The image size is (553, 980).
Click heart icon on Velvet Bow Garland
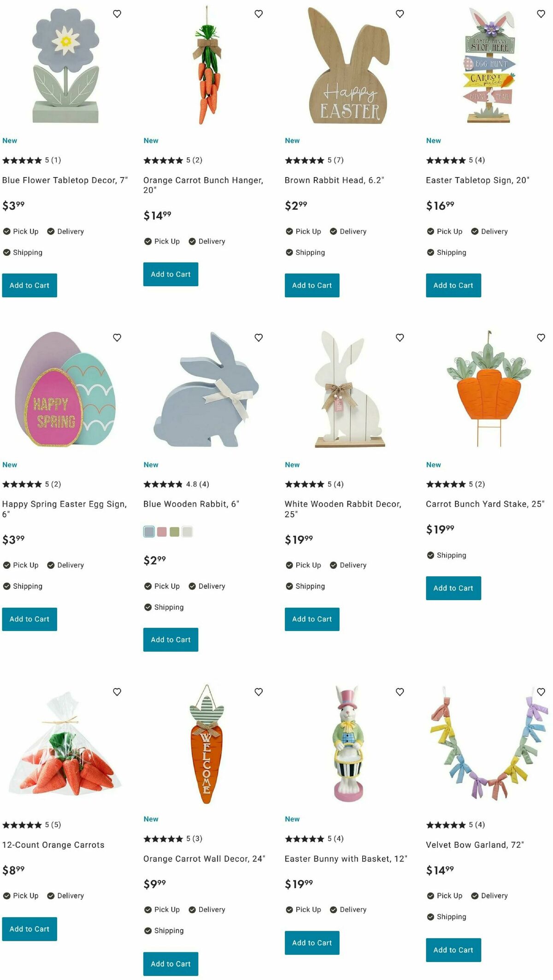[x=541, y=692]
